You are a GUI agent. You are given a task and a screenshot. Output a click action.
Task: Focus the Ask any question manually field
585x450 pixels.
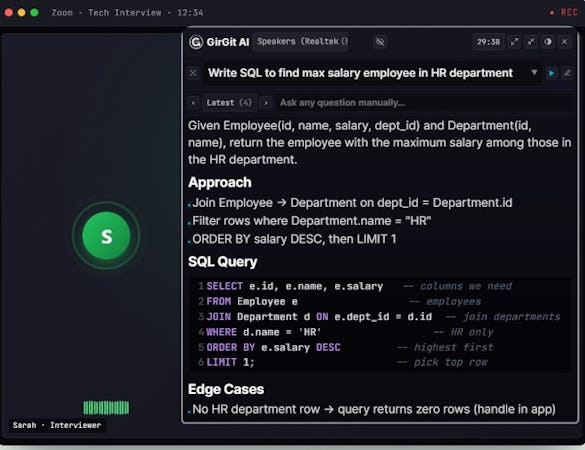point(425,103)
